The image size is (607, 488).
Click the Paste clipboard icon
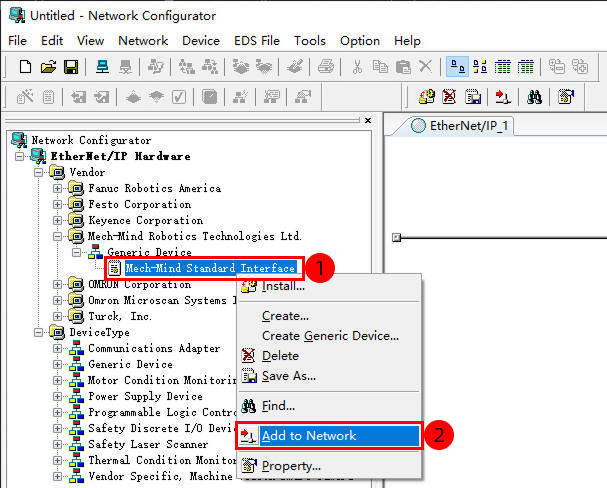pyautogui.click(x=403, y=67)
